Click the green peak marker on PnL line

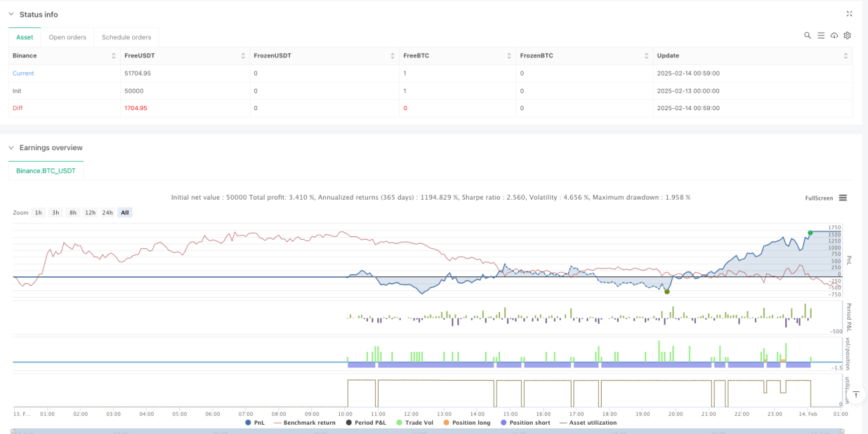click(x=810, y=232)
